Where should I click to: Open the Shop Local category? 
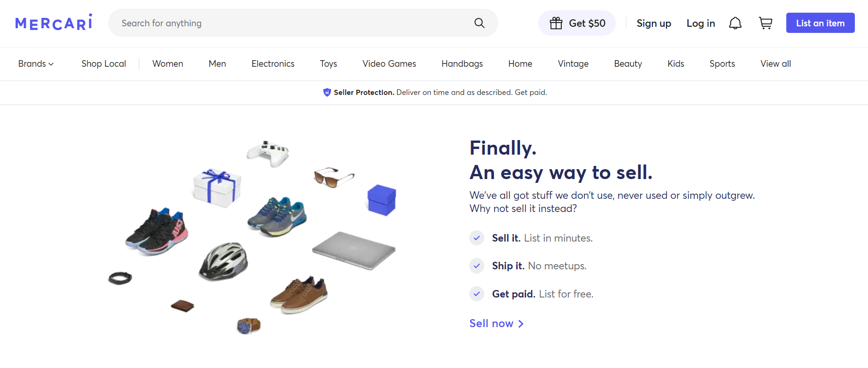[x=104, y=63]
